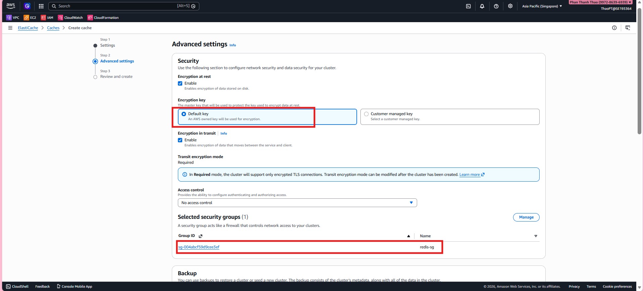Go to Caches breadcrumb link
This screenshot has width=644, height=291.
click(53, 28)
